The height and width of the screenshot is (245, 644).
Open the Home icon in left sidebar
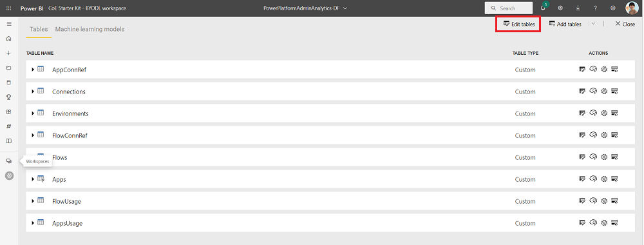[8, 39]
